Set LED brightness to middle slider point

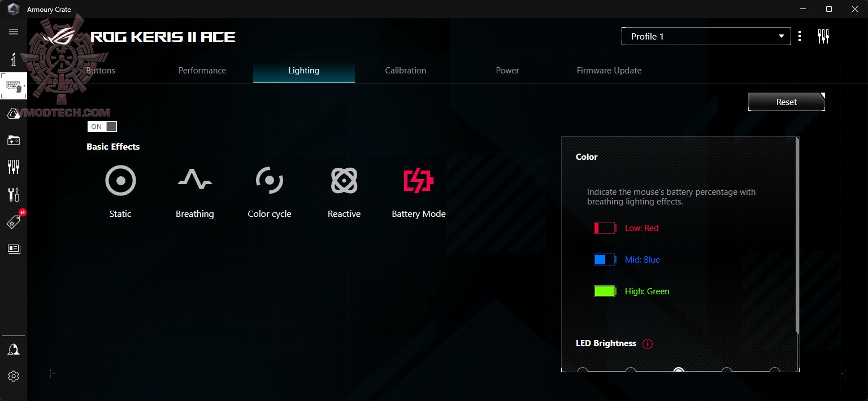[679, 371]
